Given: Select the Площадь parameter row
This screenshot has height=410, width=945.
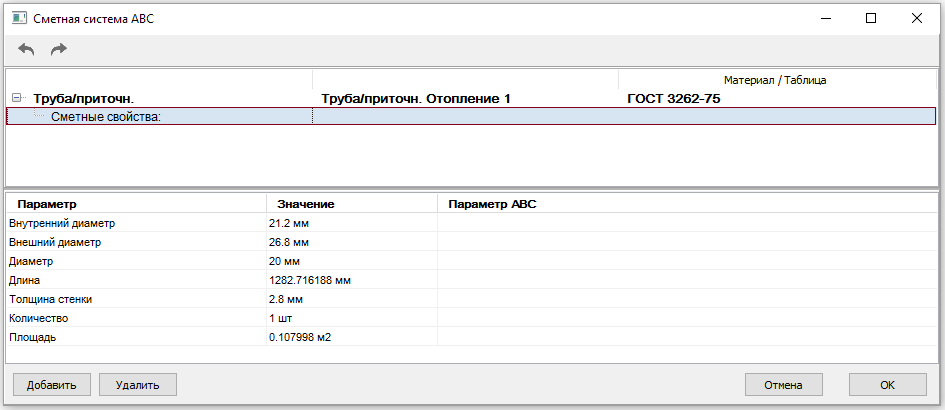Looking at the screenshot, I should click(471, 337).
